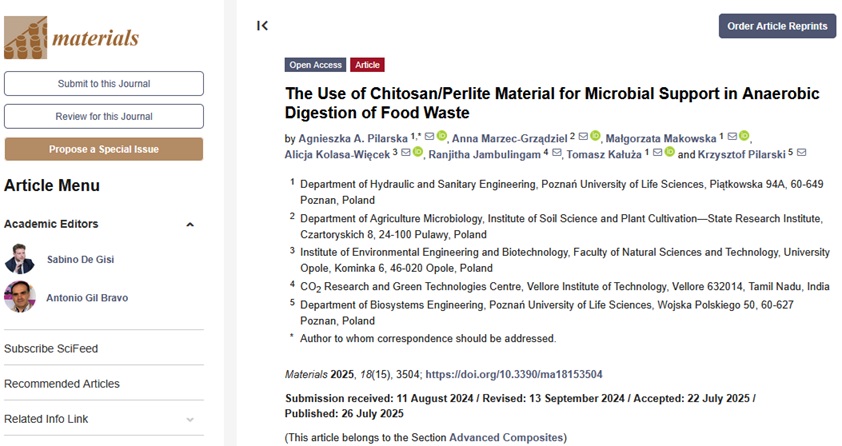Viewport: 842px width, 446px height.
Task: Click Sabino De Gisi's editor photo
Action: click(20, 259)
